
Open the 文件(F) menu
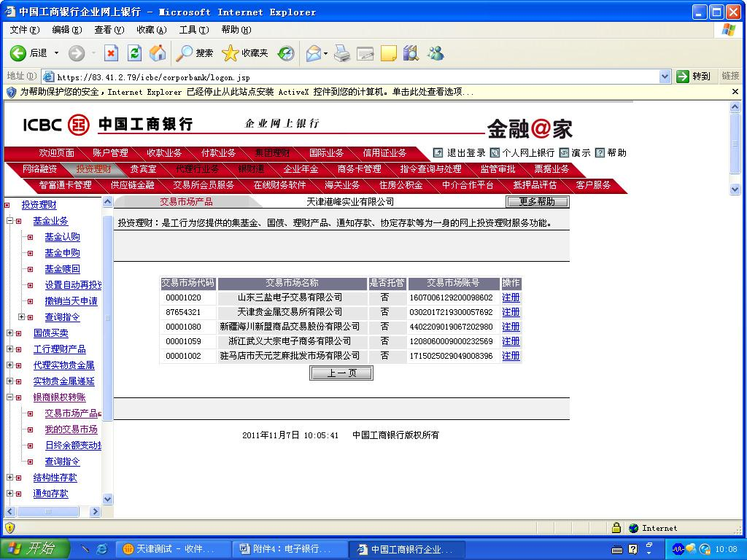25,30
